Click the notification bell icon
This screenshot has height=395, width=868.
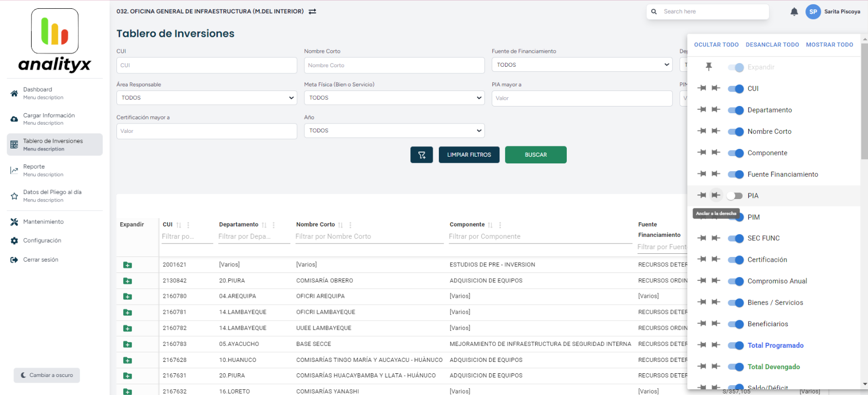pyautogui.click(x=794, y=12)
